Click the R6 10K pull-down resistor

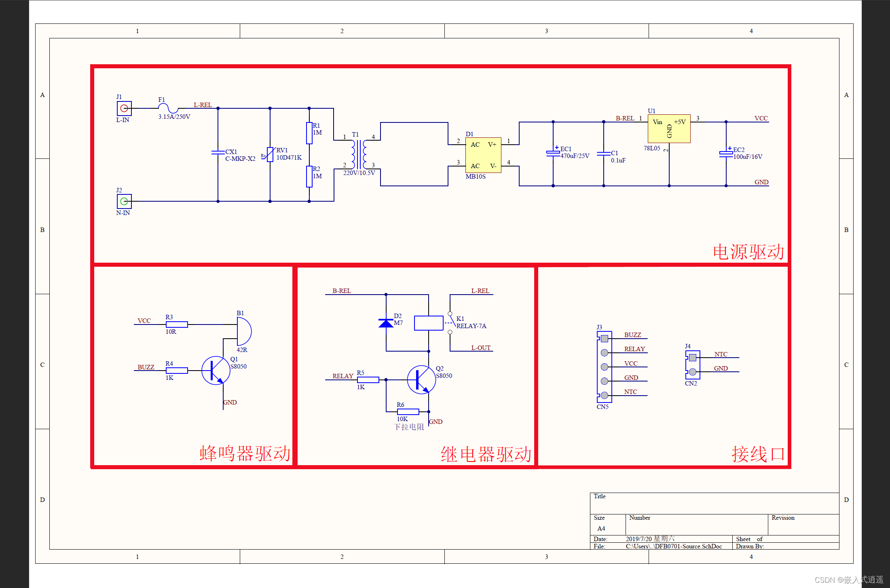pyautogui.click(x=408, y=412)
